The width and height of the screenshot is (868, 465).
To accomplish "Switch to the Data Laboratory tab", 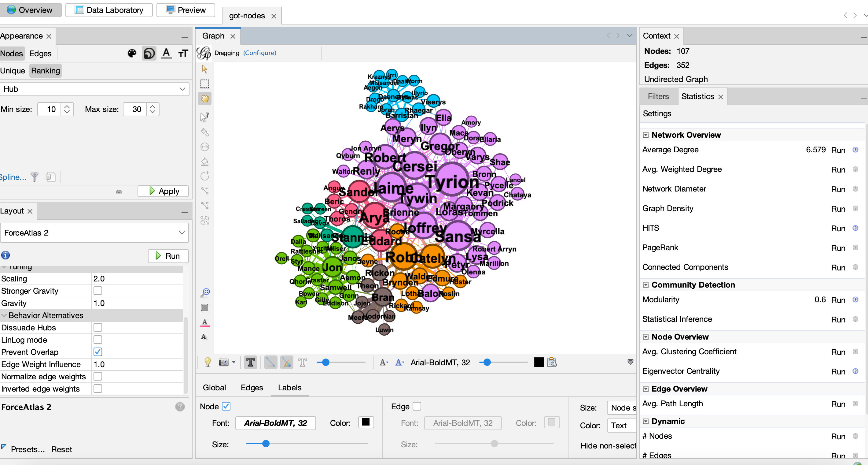I will pyautogui.click(x=109, y=10).
